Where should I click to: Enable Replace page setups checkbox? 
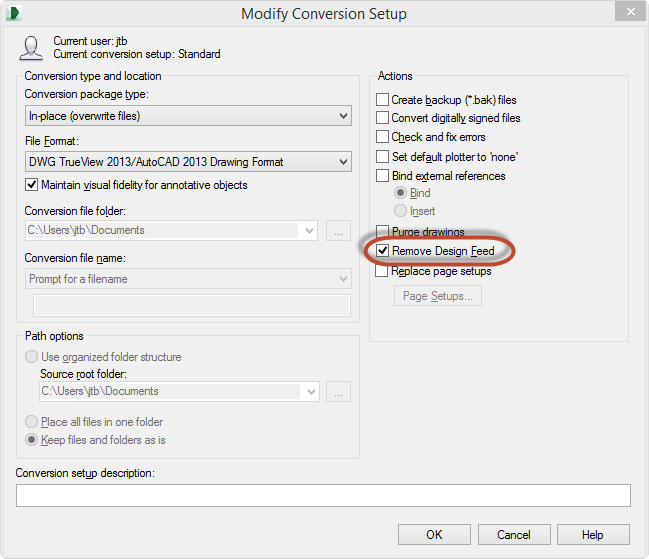(x=382, y=271)
